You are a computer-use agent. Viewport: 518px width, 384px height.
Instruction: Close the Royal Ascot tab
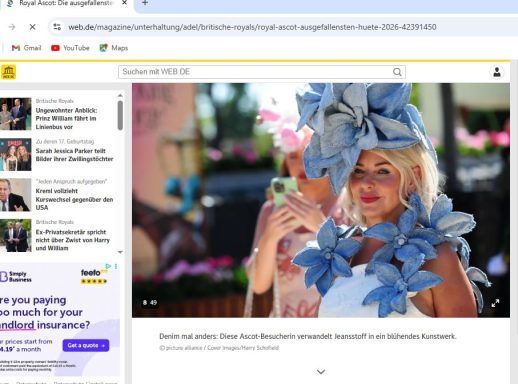[124, 3]
